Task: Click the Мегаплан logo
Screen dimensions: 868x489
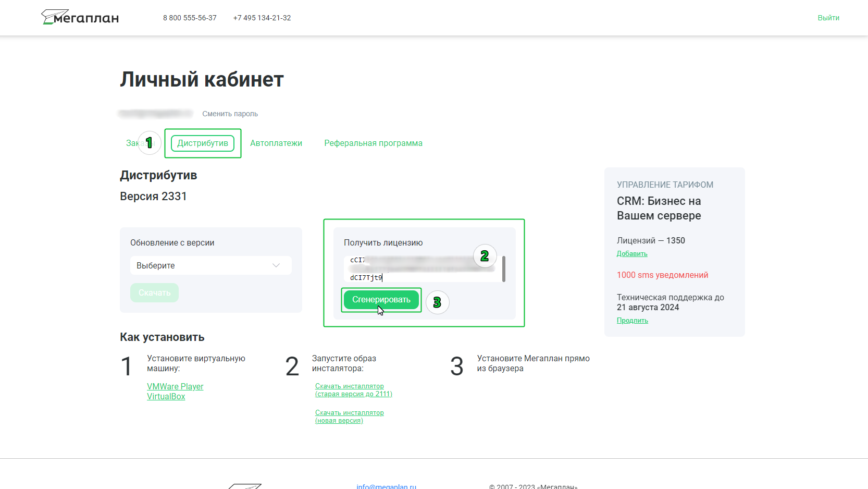Action: point(80,18)
